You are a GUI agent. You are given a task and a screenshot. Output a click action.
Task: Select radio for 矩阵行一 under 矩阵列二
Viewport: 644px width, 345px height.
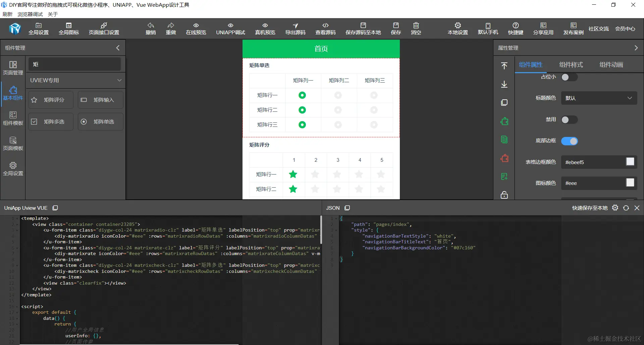[x=338, y=95]
